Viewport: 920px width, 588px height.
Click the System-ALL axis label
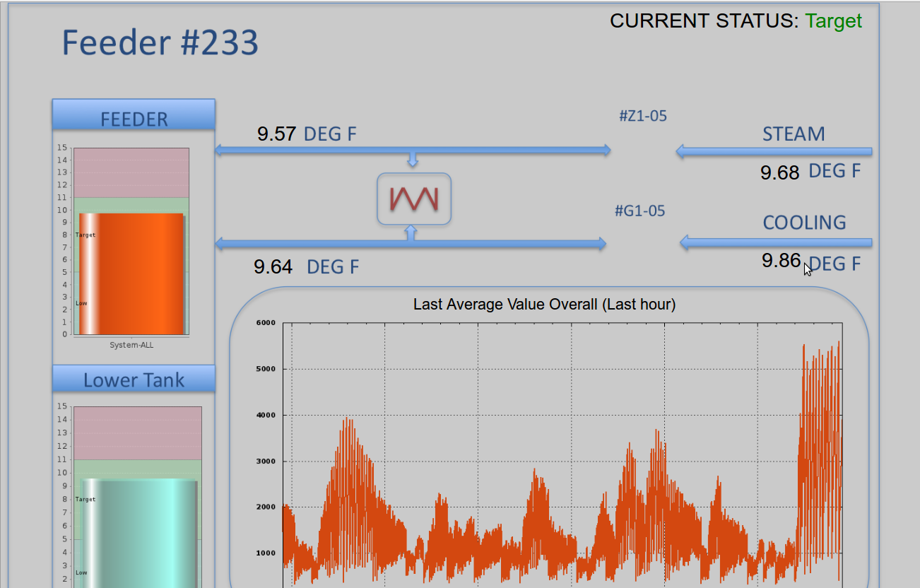[x=131, y=345]
